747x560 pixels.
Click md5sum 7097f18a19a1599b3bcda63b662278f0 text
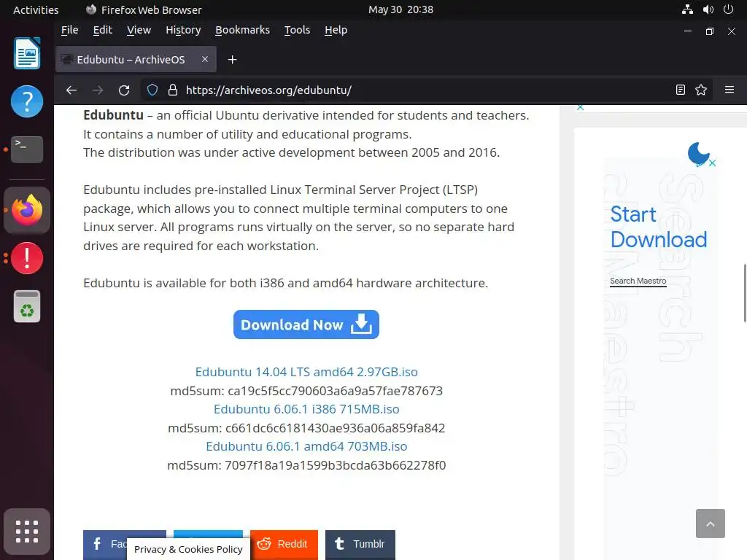[x=306, y=464]
